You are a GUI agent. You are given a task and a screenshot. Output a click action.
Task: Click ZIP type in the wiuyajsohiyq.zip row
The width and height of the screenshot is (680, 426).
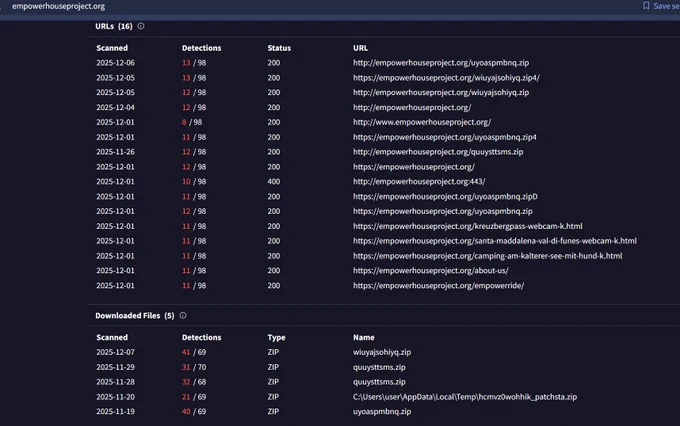pyautogui.click(x=273, y=352)
